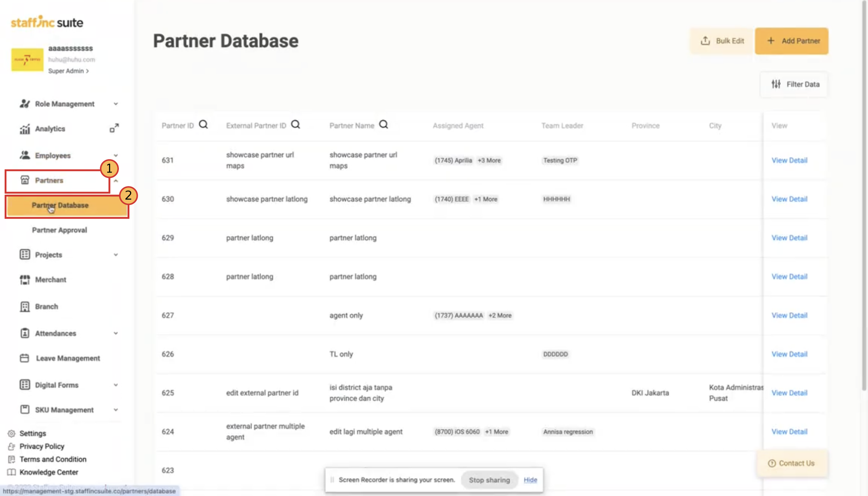Click the Branch building icon
Viewport: 868px width, 496px height.
[25, 307]
